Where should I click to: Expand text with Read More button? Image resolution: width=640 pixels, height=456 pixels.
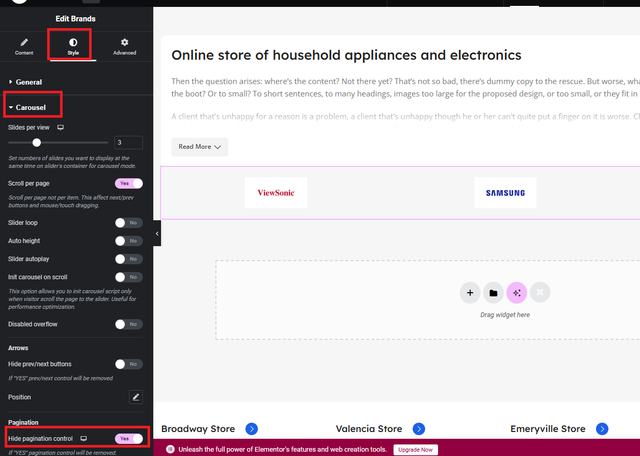[x=200, y=147]
